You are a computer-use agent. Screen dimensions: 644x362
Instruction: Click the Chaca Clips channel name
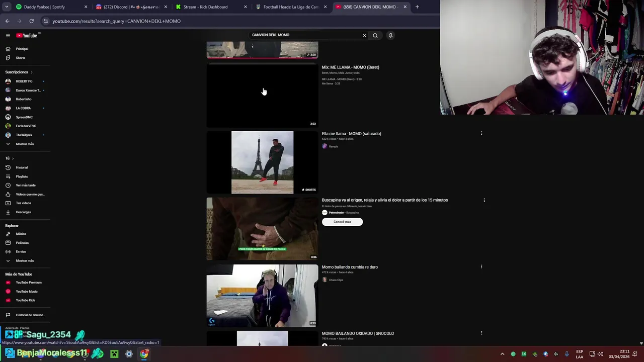pyautogui.click(x=336, y=280)
